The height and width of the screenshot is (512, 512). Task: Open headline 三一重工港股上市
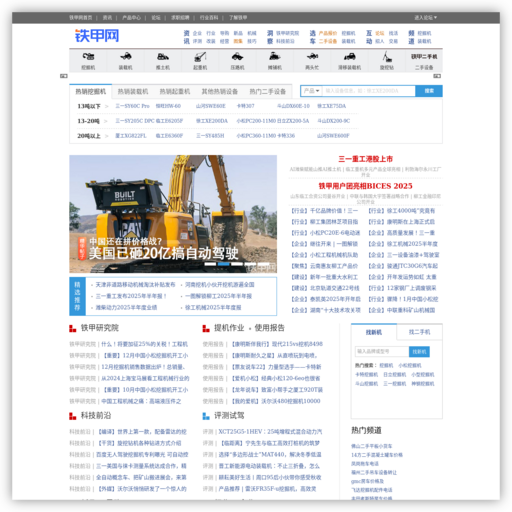point(365,159)
